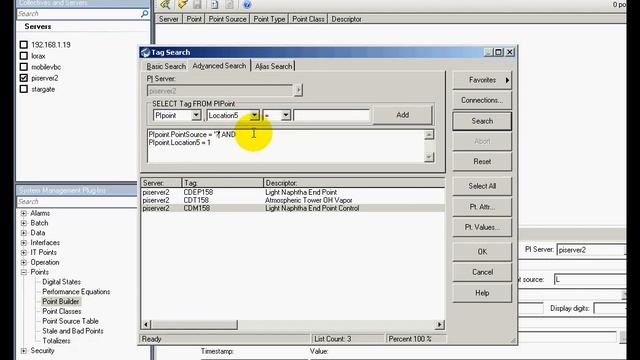Click the Connections... button
This screenshot has width=640, height=360.
coord(482,100)
